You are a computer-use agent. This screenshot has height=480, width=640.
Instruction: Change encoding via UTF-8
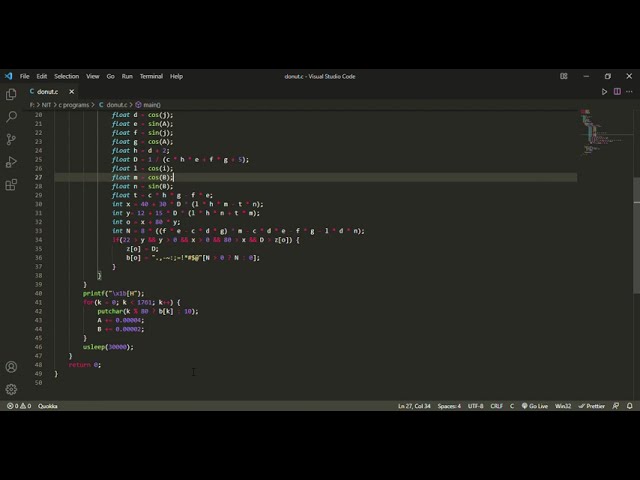tap(476, 406)
